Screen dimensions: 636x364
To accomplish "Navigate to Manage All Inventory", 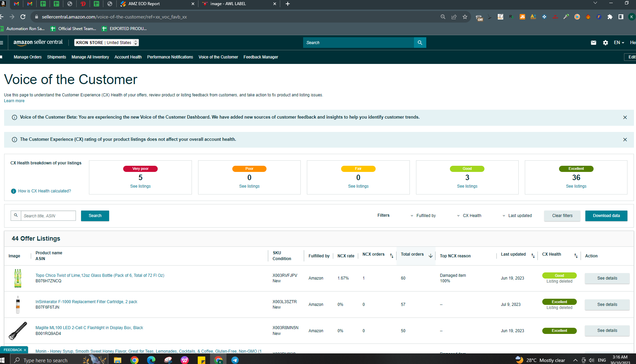I will [90, 57].
